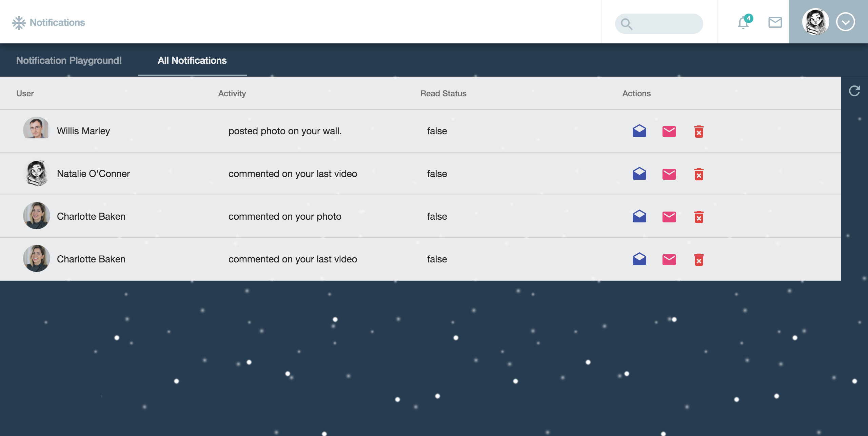Delete Willis Marley's notification
The width and height of the screenshot is (868, 436).
click(x=699, y=132)
